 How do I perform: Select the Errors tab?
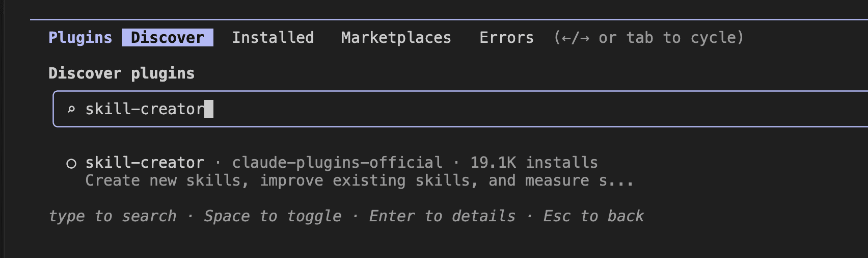506,38
